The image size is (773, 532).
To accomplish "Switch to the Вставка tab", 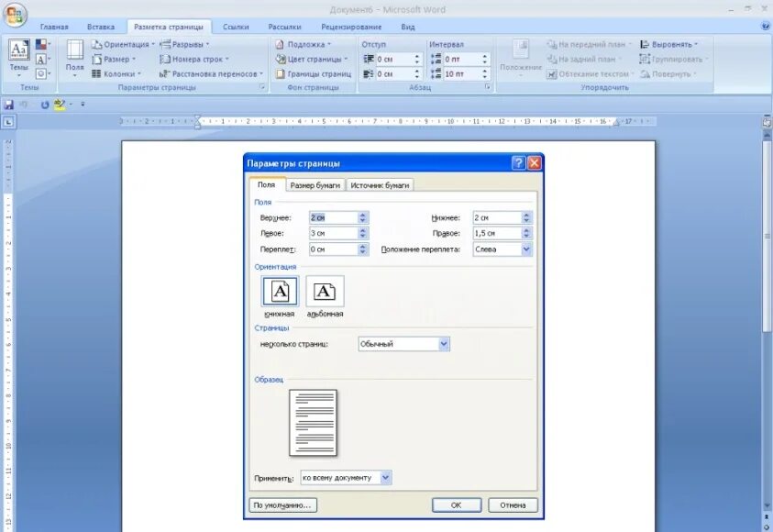I will pos(101,27).
